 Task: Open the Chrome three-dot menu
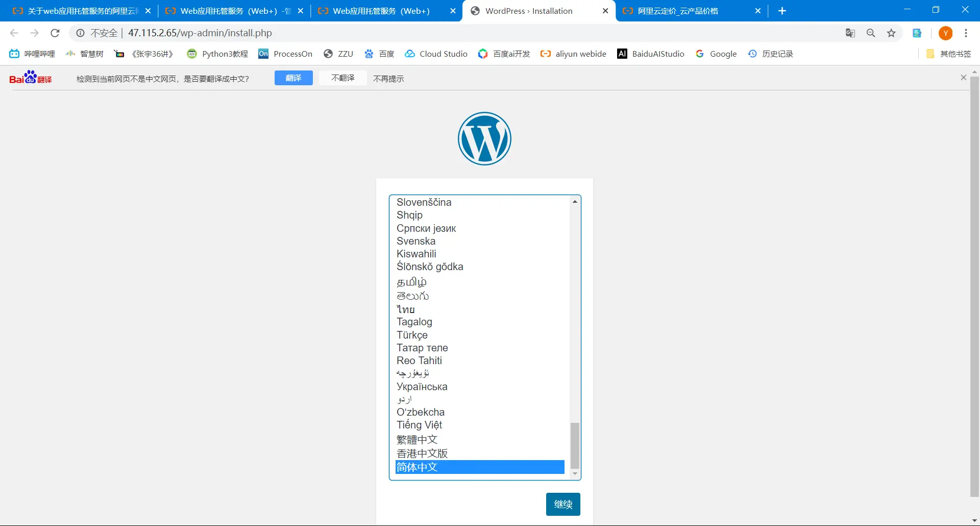point(966,33)
